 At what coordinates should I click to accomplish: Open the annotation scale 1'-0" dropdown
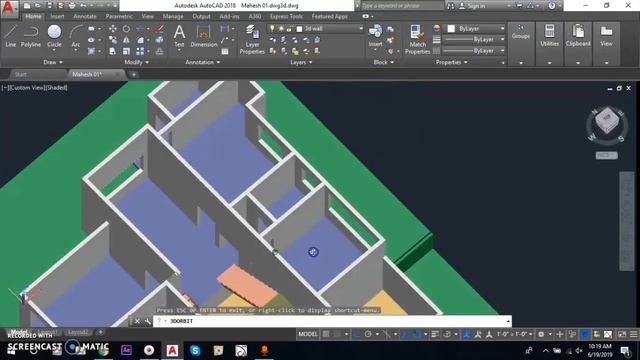click(x=516, y=334)
